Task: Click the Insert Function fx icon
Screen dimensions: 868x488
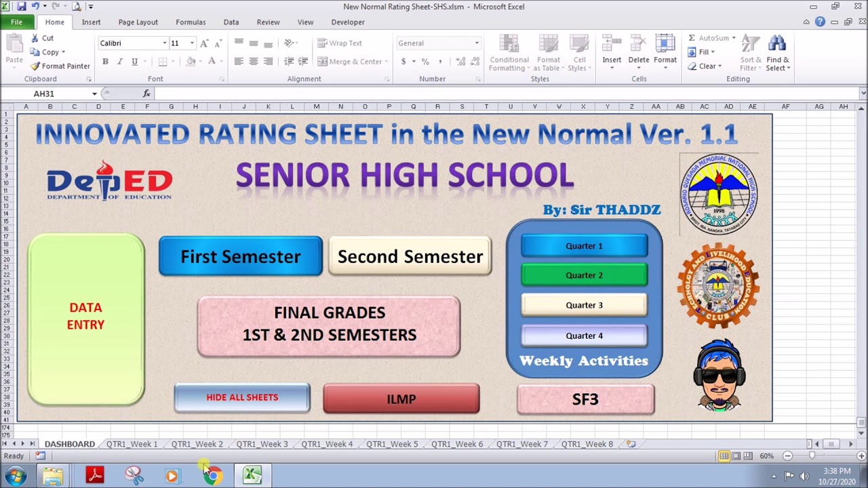Action: click(146, 94)
